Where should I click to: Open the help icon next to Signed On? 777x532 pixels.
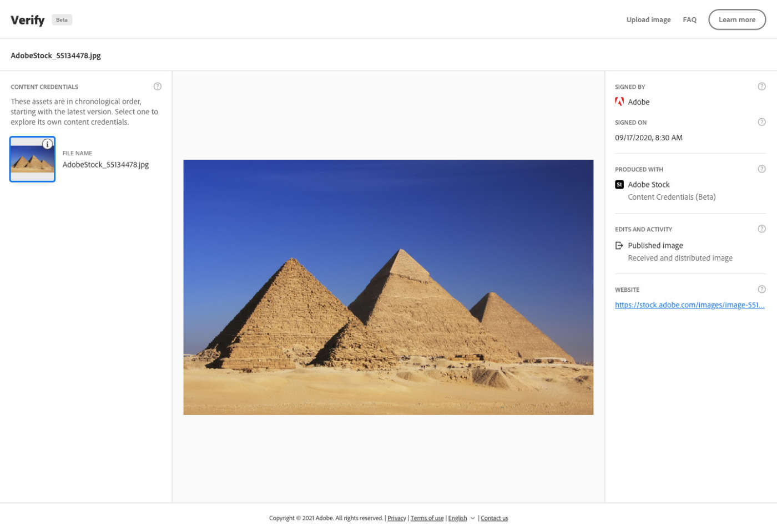point(761,122)
